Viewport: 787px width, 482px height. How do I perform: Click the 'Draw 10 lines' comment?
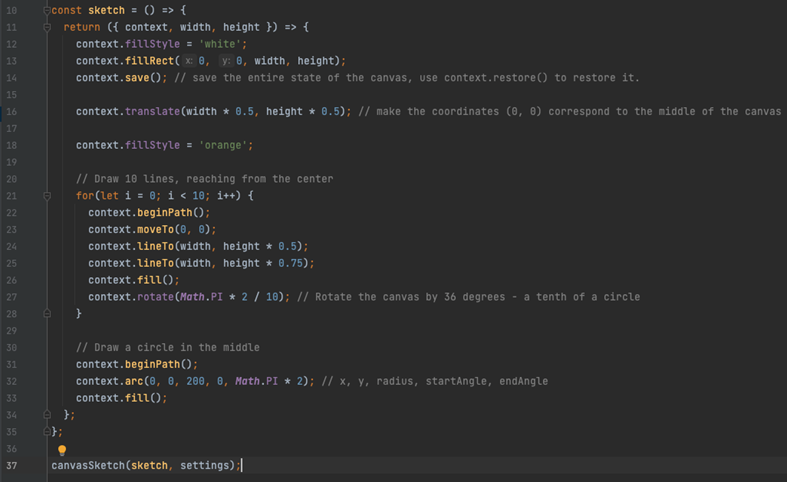204,179
